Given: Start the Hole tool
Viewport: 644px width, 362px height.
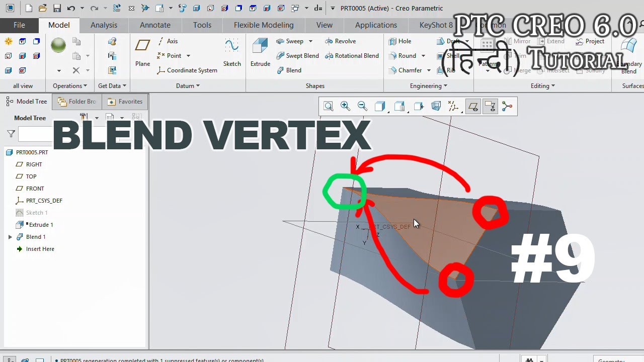Looking at the screenshot, I should click(400, 41).
